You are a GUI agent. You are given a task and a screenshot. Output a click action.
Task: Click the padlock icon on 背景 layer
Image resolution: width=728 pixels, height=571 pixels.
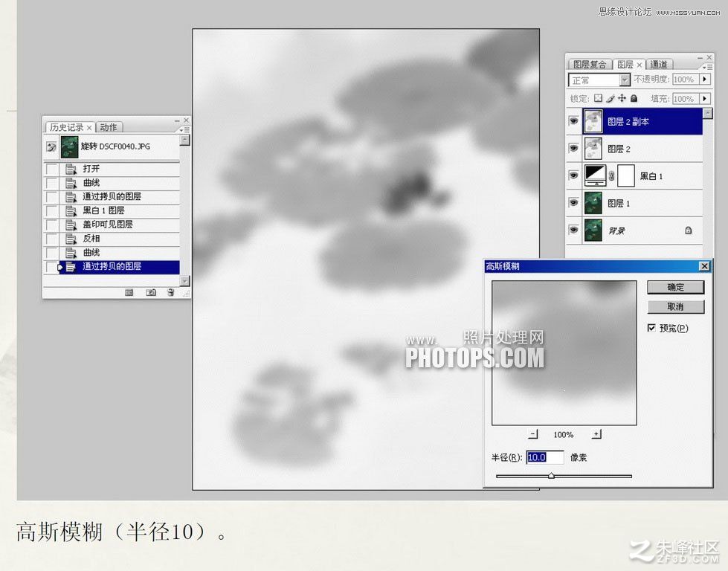click(x=688, y=230)
